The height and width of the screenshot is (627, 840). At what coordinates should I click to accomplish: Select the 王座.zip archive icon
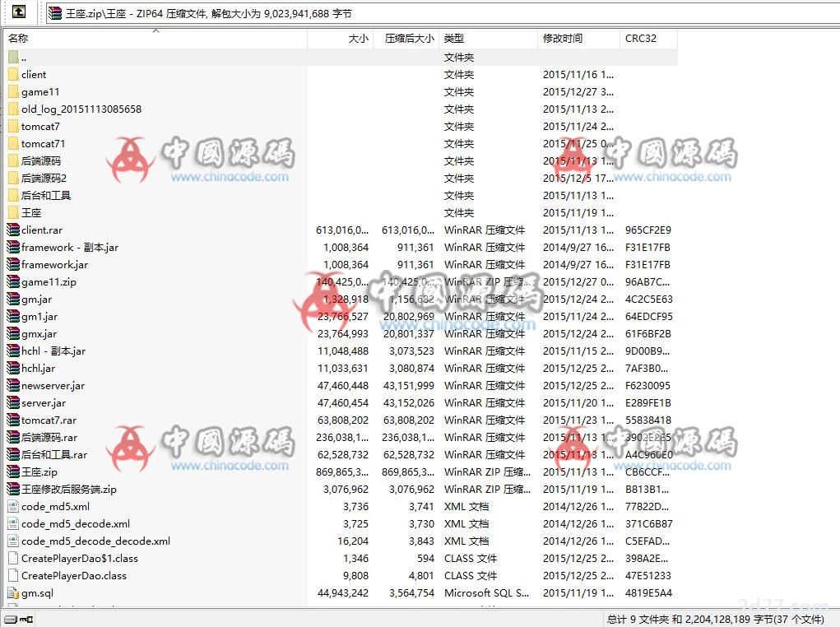pyautogui.click(x=13, y=472)
